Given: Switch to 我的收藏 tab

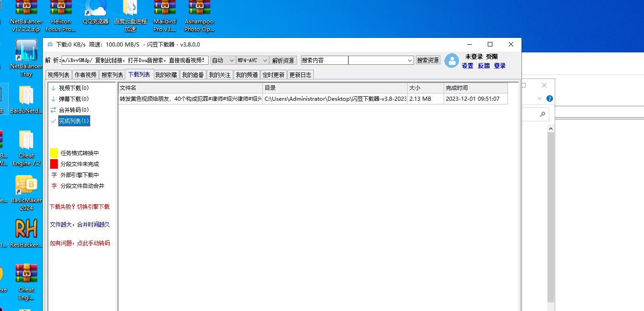Looking at the screenshot, I should (x=166, y=75).
